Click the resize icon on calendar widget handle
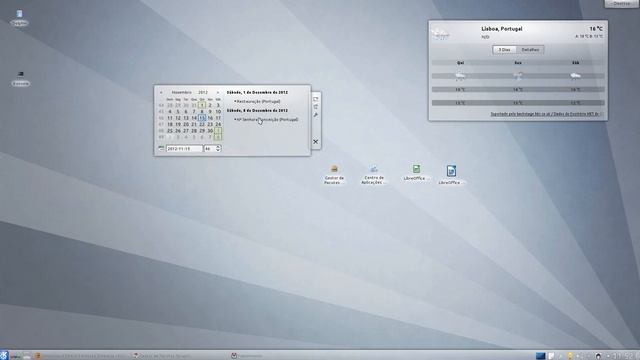This screenshot has height=360, width=640. [316, 99]
